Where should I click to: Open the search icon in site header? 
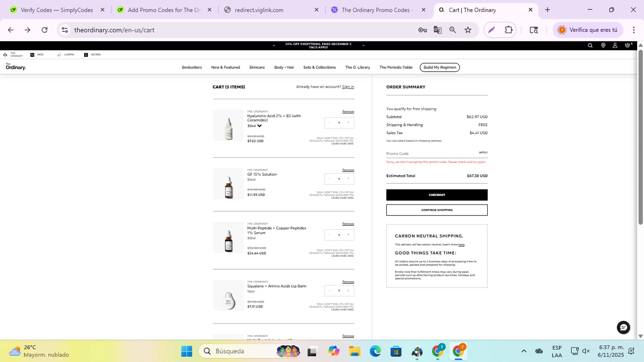pyautogui.click(x=590, y=46)
